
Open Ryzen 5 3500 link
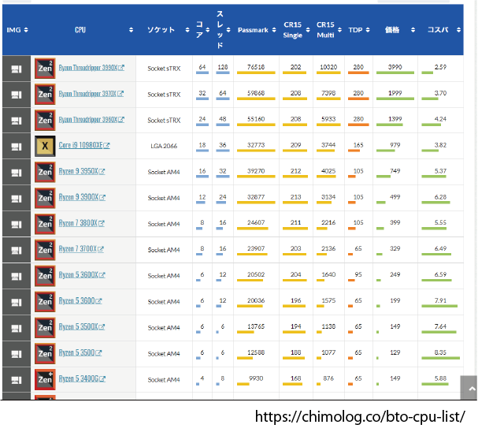[x=80, y=353]
